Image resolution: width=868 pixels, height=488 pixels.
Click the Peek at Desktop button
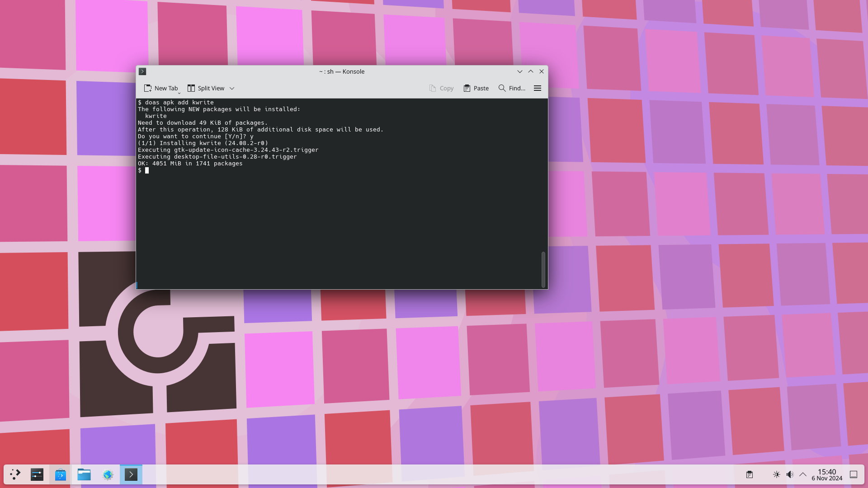pyautogui.click(x=854, y=474)
